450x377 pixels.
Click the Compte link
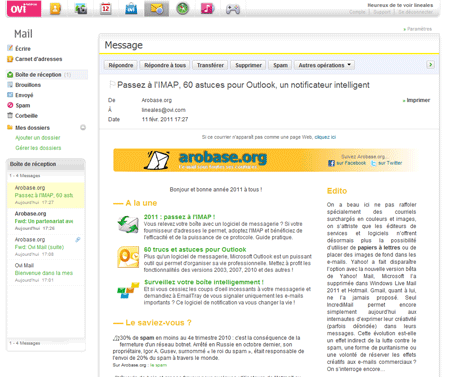click(x=357, y=12)
